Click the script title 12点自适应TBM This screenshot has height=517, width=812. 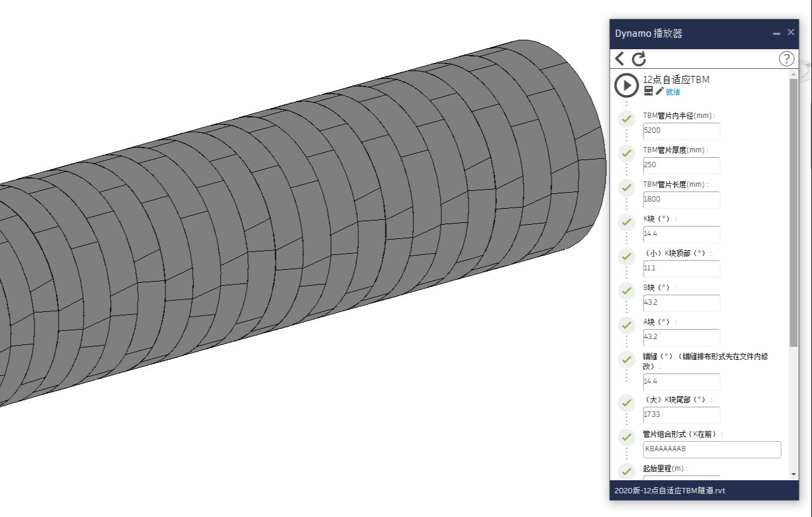pos(676,79)
